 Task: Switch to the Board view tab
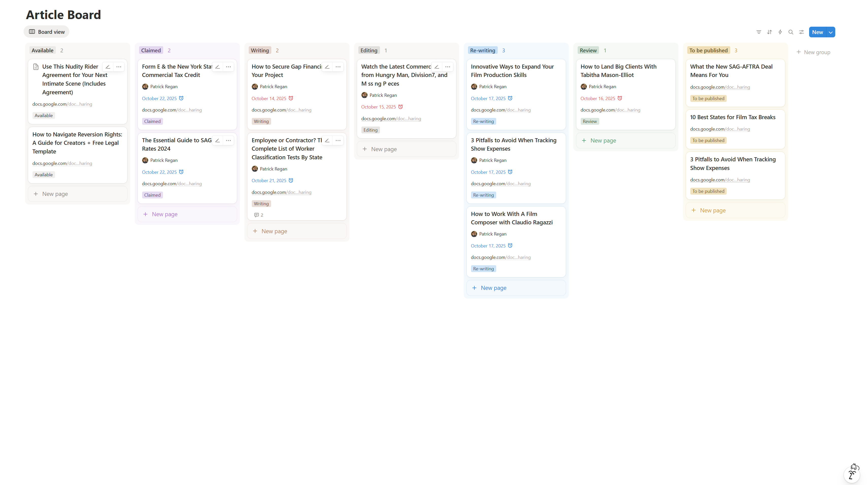tap(46, 32)
